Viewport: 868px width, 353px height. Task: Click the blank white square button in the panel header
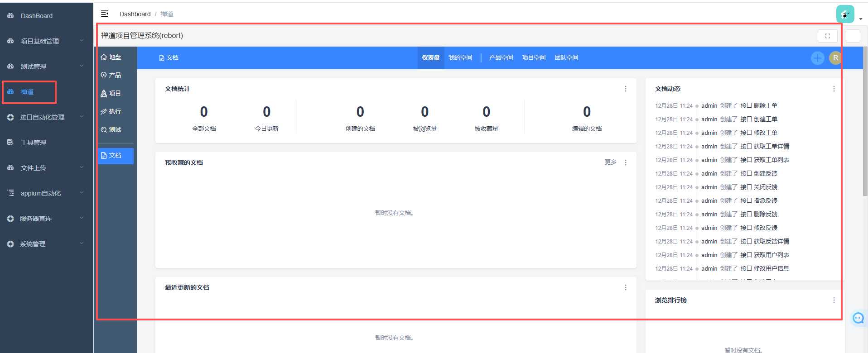(853, 36)
